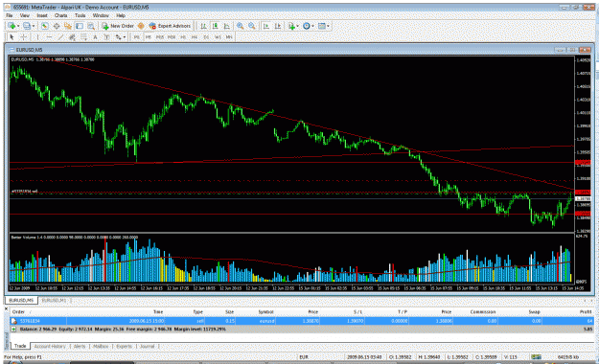Switch to M15 timeframe
This screenshot has width=599, height=364.
[x=160, y=37]
